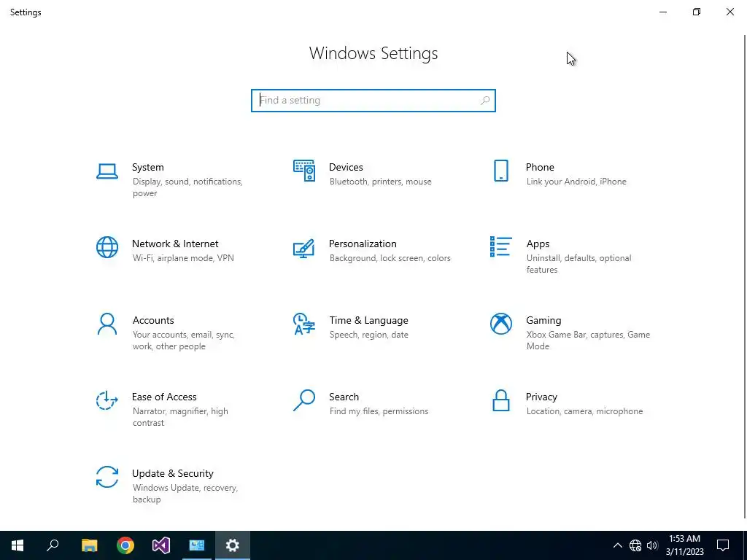Click the Gaming Xbox icon
Viewport: 747px width, 560px height.
[x=500, y=324]
